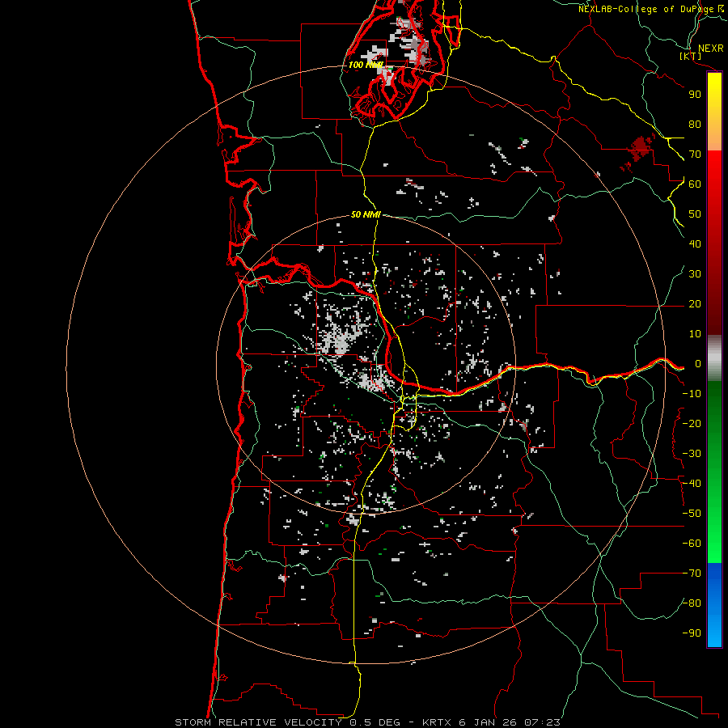The image size is (728, 728).
Task: Pick the 50 tick label on scale
Action: 695,214
